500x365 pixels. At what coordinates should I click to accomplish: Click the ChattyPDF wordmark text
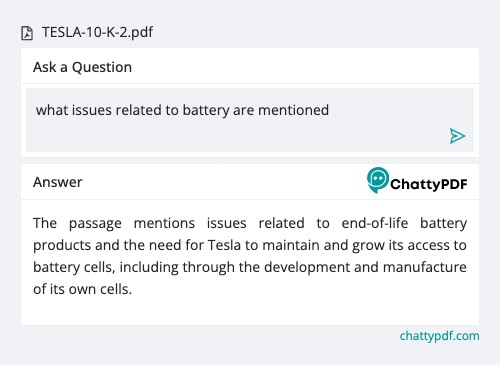[429, 184]
